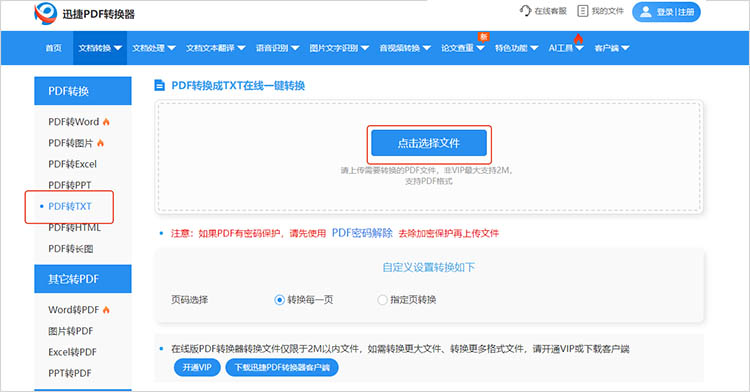Click the document icon beside page title

point(159,86)
